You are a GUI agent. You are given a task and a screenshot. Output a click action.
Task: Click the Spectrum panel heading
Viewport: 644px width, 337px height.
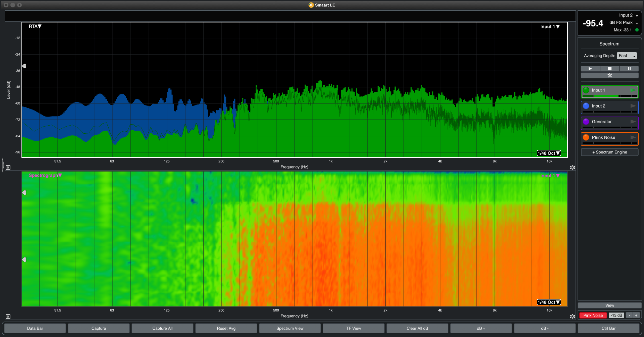[x=609, y=44]
